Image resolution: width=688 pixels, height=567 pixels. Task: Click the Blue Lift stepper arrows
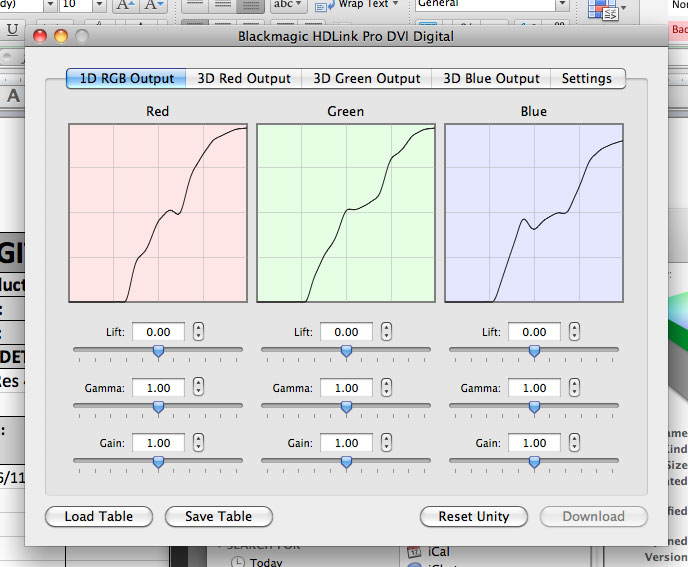(574, 332)
